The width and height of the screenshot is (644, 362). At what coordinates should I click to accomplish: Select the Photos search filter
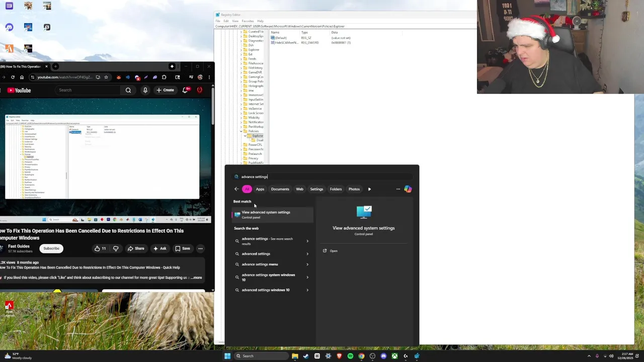(354, 189)
